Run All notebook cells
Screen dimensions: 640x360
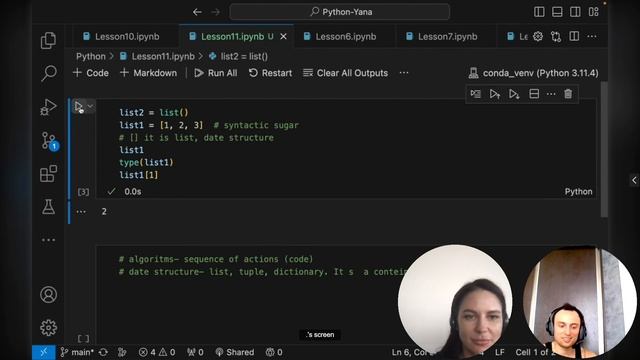point(216,73)
